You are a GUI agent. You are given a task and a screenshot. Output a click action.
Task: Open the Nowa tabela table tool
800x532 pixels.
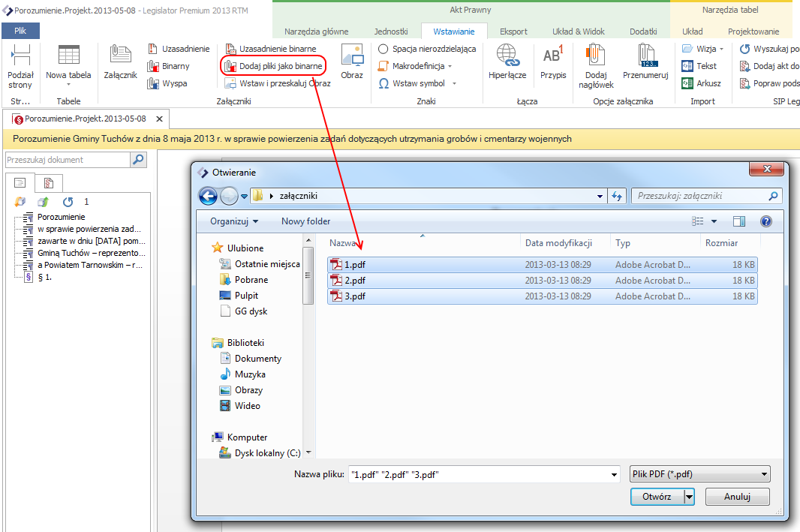[x=68, y=66]
